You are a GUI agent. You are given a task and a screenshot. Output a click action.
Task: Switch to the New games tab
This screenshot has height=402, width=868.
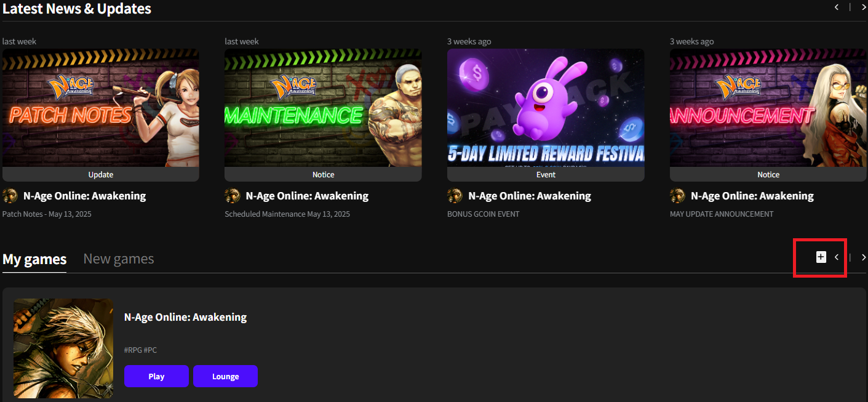point(118,258)
